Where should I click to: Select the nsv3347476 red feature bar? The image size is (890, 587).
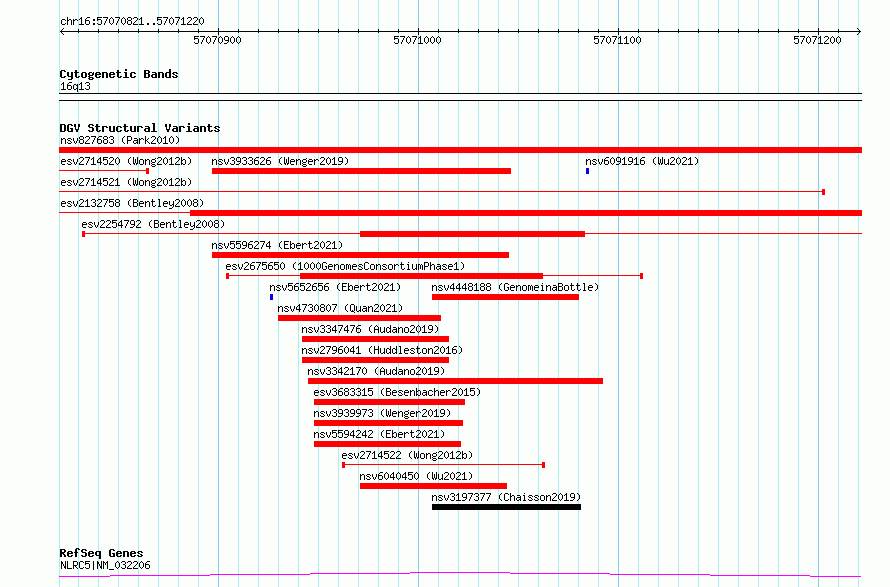[x=375, y=339]
